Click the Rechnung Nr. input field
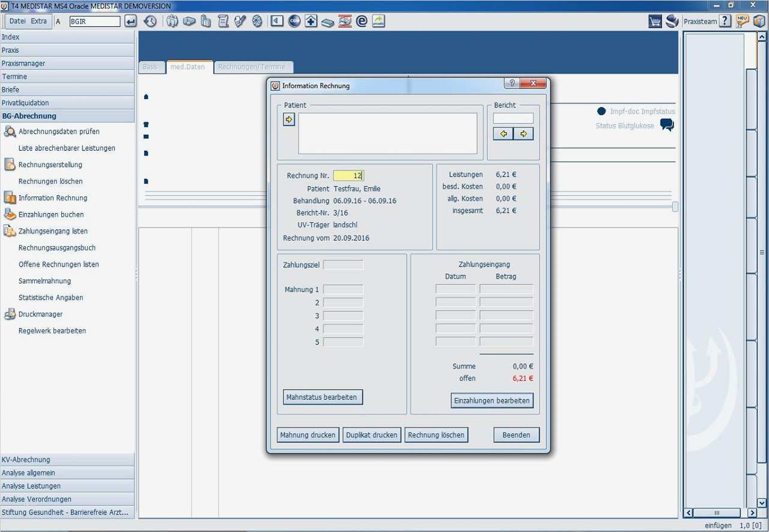This screenshot has height=532, width=769. (348, 175)
